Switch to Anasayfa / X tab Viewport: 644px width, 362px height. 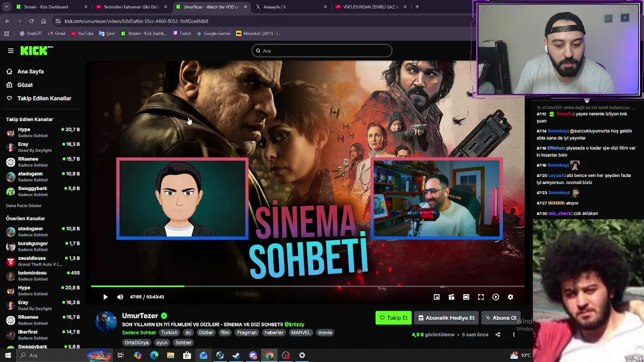pos(290,7)
